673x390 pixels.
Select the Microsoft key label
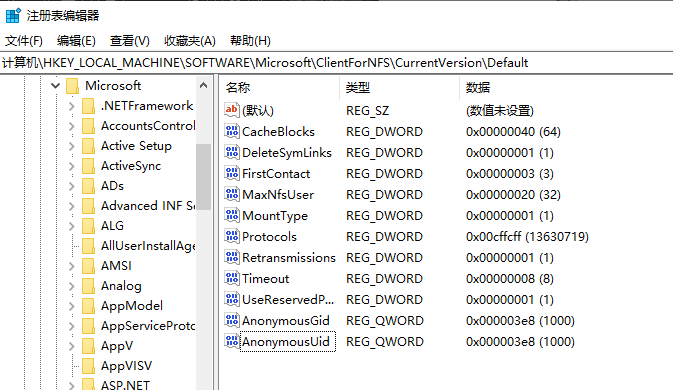pos(113,86)
